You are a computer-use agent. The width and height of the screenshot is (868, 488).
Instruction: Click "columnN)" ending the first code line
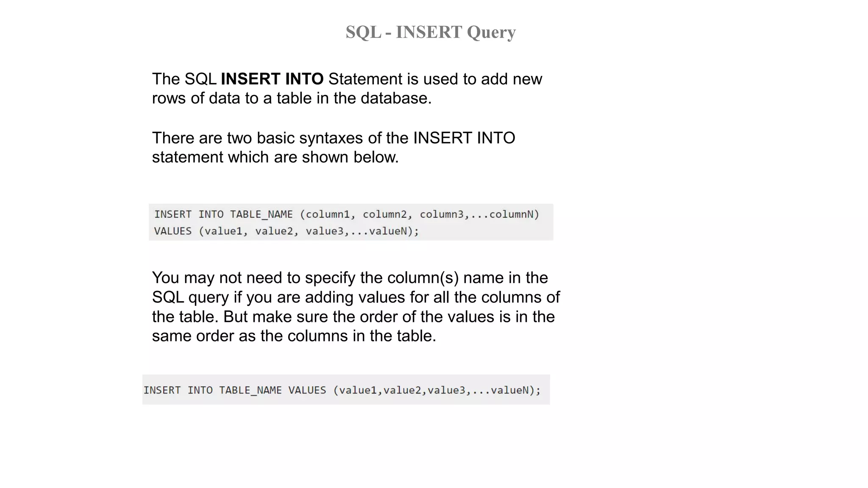tap(514, 214)
